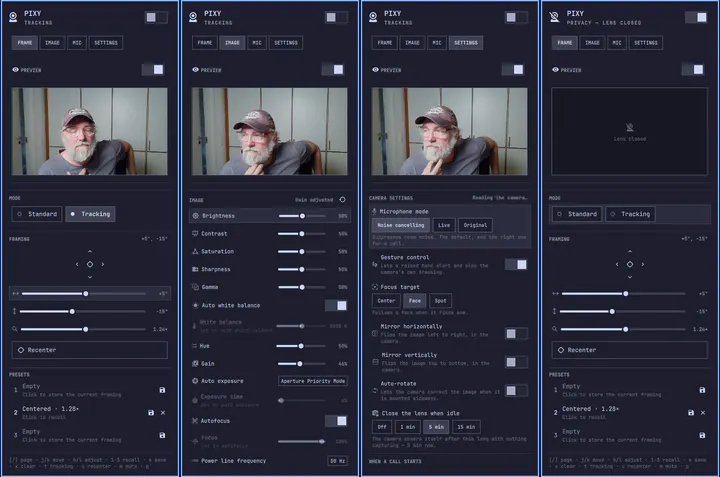The height and width of the screenshot is (477, 720).
Task: Click the Gamma row icon
Action: (x=195, y=287)
